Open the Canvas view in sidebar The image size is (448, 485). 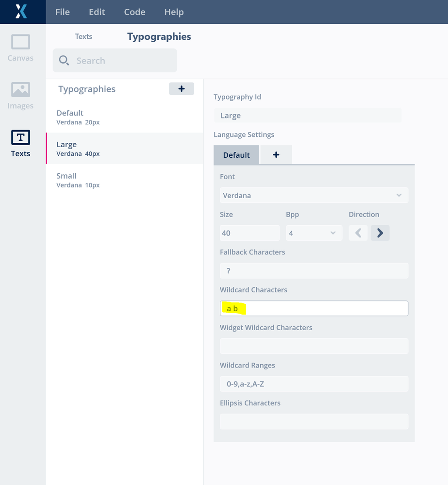pos(20,48)
